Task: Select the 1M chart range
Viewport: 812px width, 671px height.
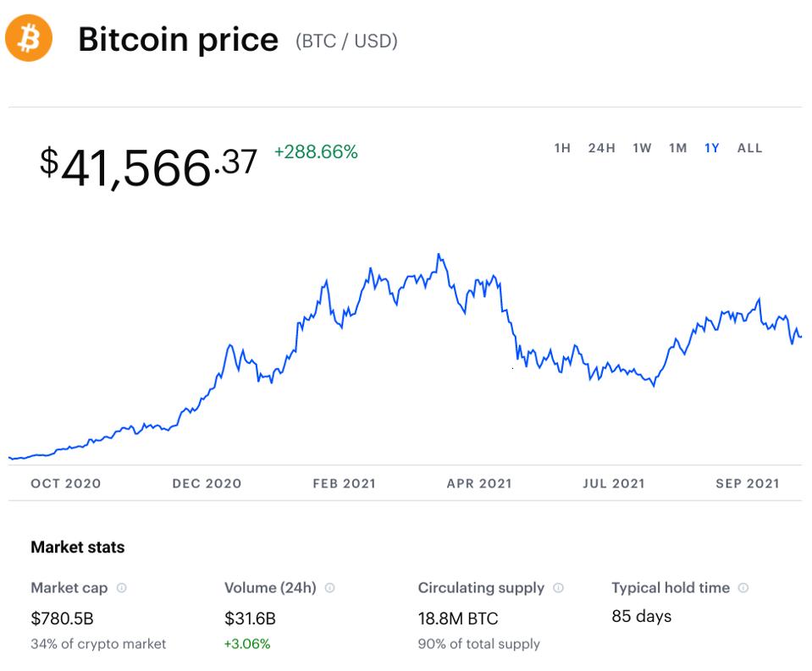Action: click(x=678, y=148)
